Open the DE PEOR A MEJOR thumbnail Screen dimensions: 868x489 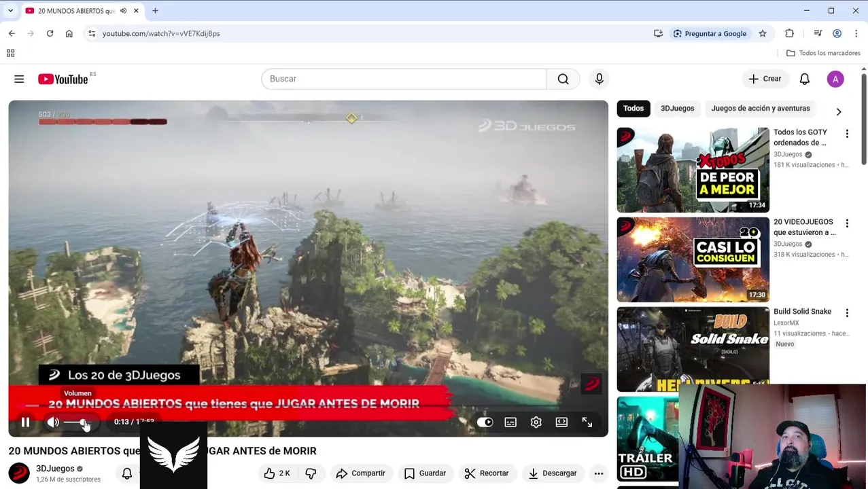click(x=693, y=170)
